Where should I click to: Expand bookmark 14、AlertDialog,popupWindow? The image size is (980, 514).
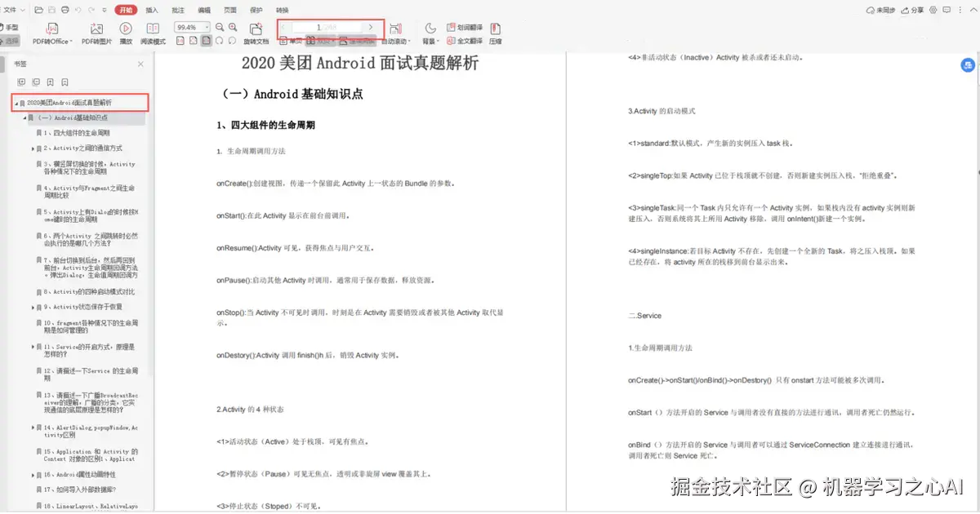(x=33, y=428)
